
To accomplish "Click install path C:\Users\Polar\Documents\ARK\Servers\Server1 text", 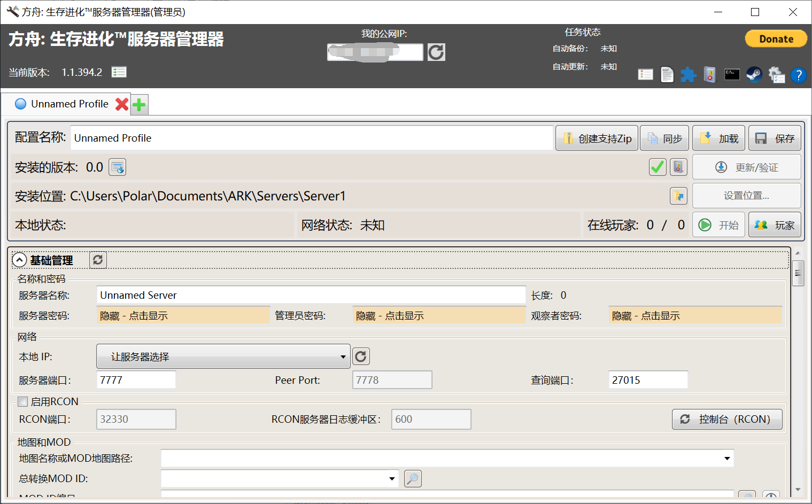I will 208,196.
